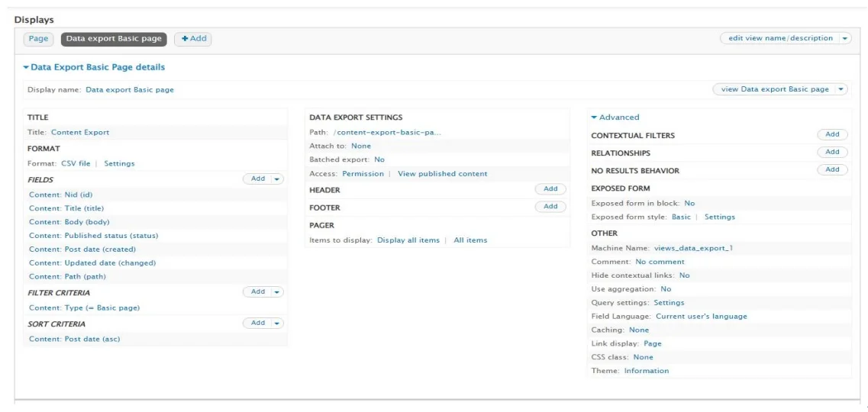Screen dimensions: 868x412
Task: Select the Data export Basic page tab
Action: [x=114, y=39]
